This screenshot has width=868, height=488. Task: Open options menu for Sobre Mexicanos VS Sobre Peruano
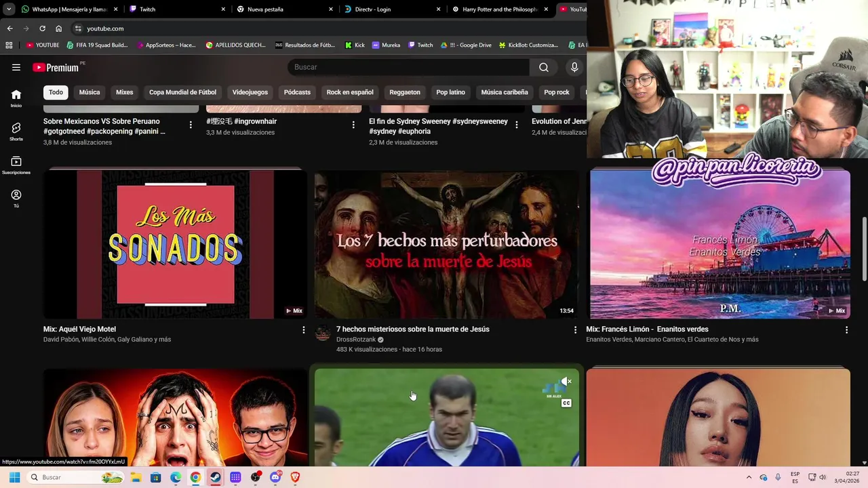pos(191,125)
